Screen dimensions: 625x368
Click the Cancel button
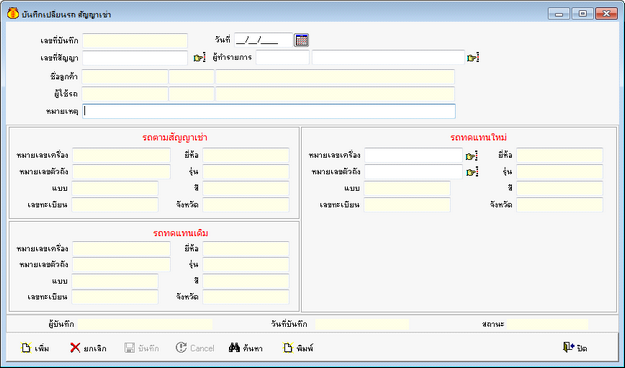tap(195, 348)
